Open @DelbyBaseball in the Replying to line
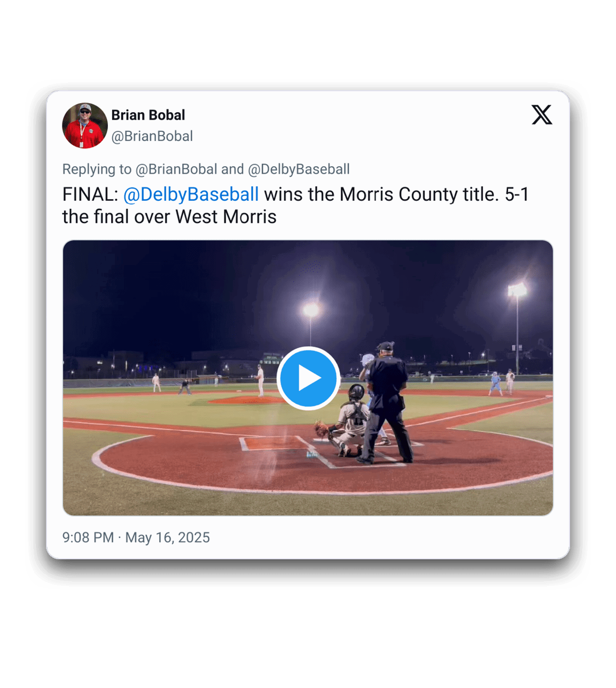 pyautogui.click(x=299, y=169)
